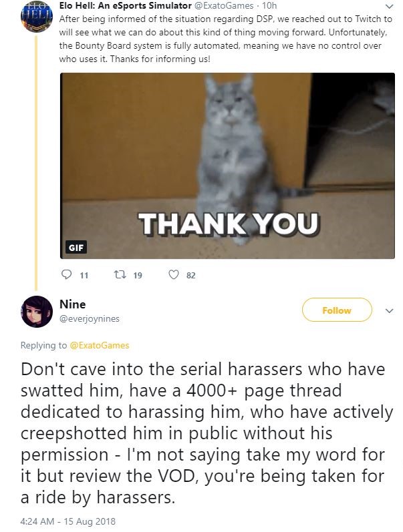Screen dimensions: 403x532
Task: Click the GIF badge on the image
Action: [x=76, y=248]
